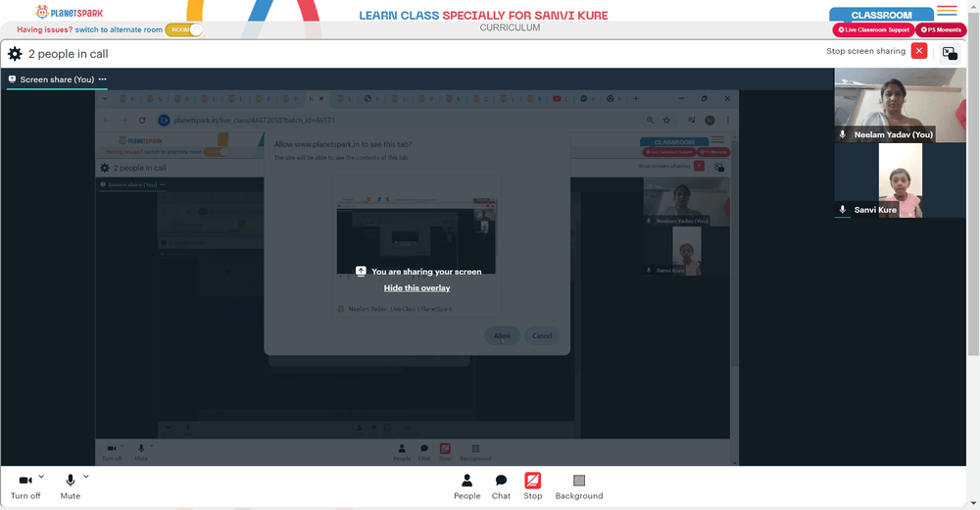Click reload icon in shared browser view
The height and width of the screenshot is (510, 980).
(x=142, y=121)
